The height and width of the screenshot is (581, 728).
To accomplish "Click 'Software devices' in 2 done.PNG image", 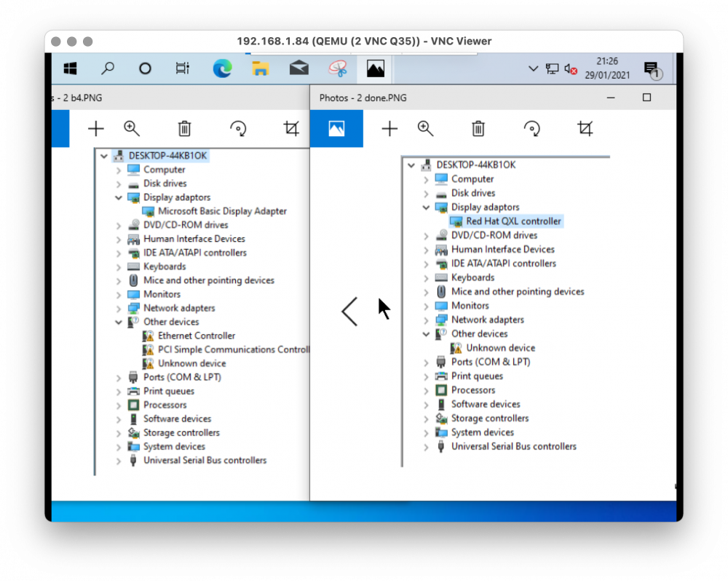I will pos(486,404).
